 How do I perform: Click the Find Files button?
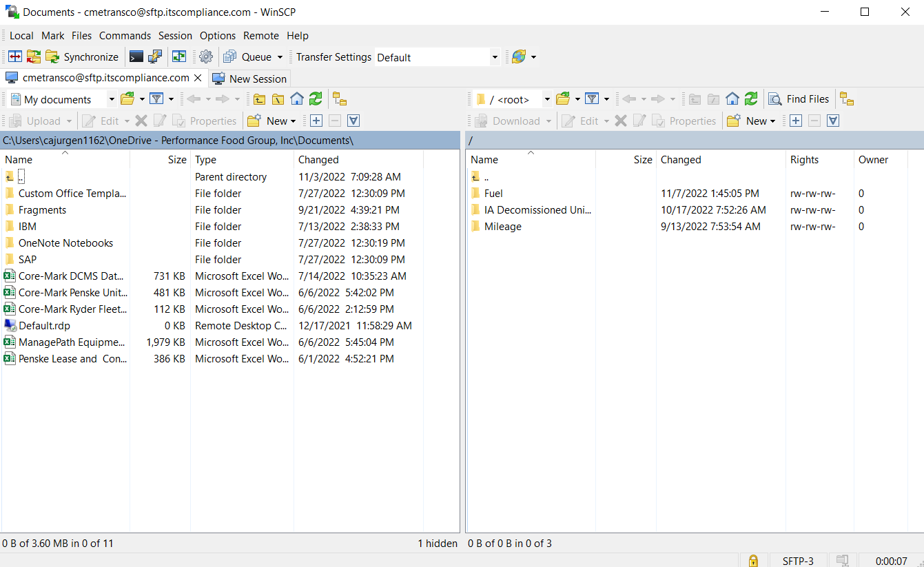pyautogui.click(x=799, y=99)
